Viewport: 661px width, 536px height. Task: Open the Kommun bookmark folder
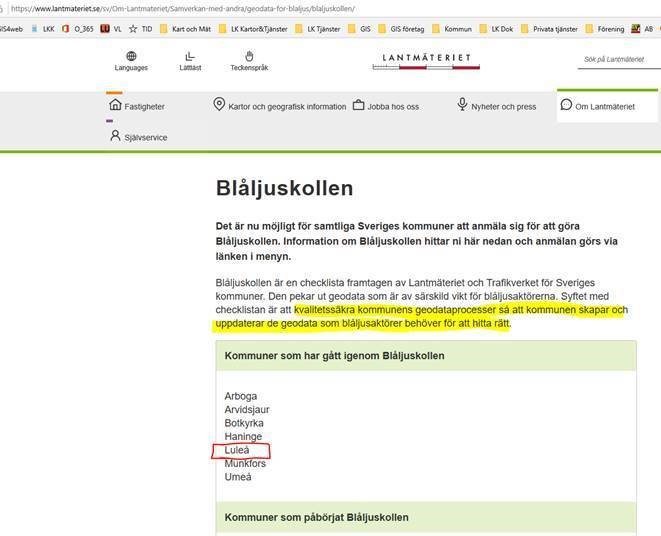(x=452, y=29)
